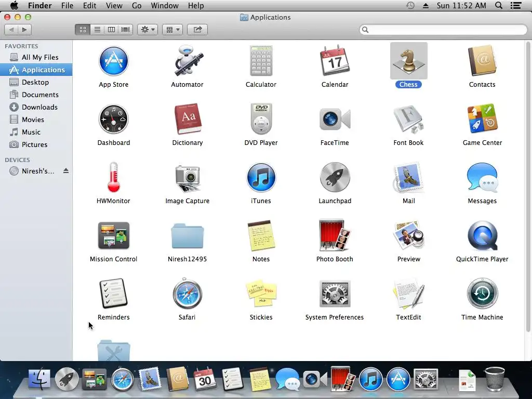Viewport: 532px width, 399px height.
Task: Open the Help menu
Action: (196, 5)
